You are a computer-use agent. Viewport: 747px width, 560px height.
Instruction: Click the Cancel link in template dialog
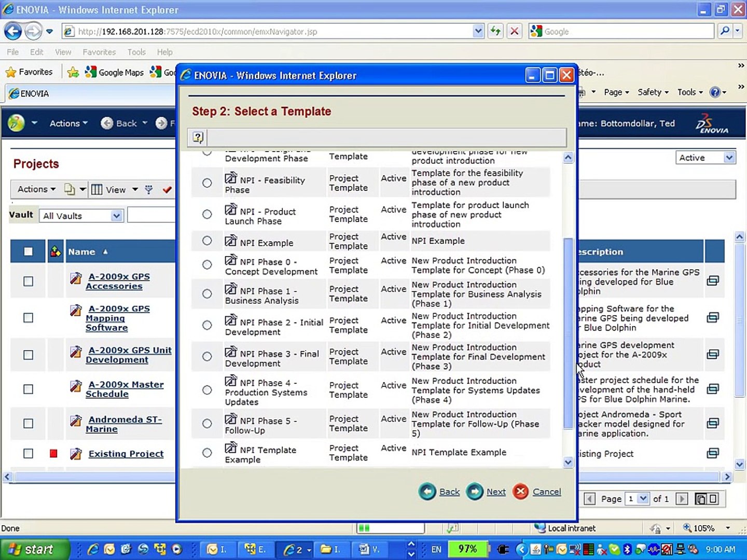(547, 492)
